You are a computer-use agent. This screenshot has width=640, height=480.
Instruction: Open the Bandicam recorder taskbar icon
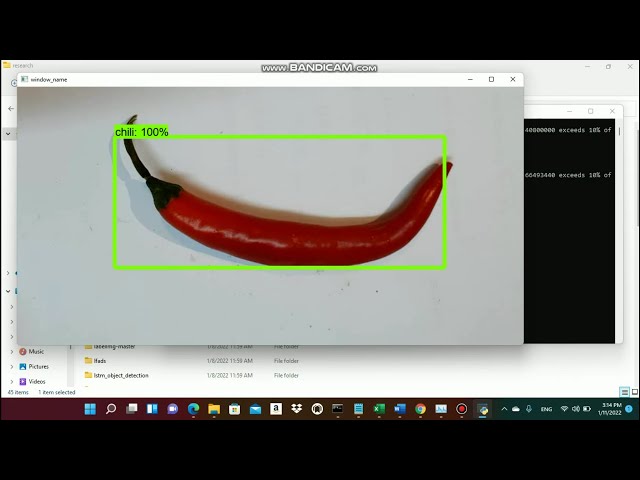point(462,409)
